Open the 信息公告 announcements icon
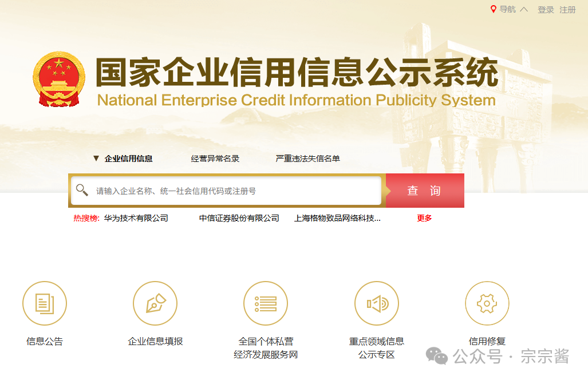This screenshot has width=588, height=380. tap(45, 303)
